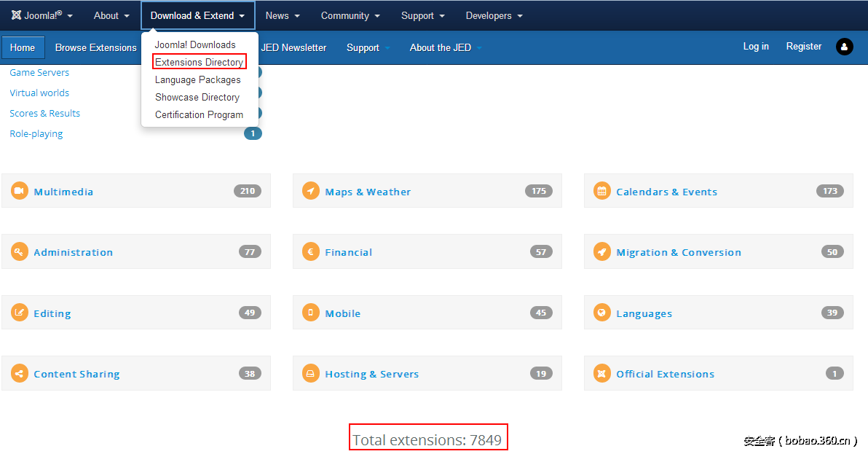This screenshot has height=454, width=868.
Task: Click the Home button
Action: (x=23, y=47)
